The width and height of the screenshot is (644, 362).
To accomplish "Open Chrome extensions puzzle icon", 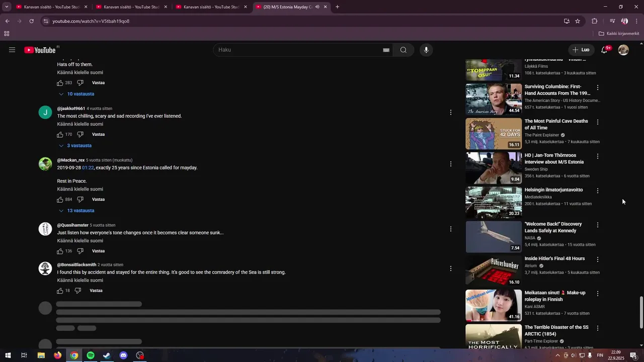I will tap(594, 21).
